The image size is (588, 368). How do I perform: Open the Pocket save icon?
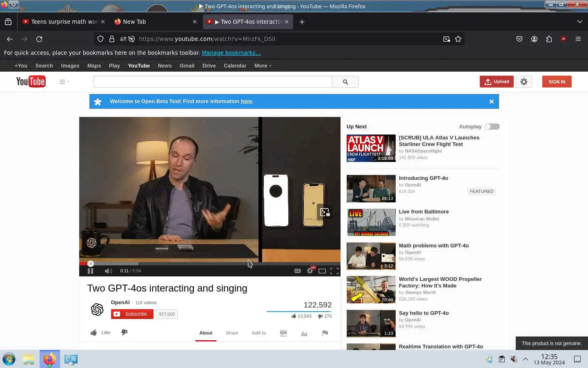(x=519, y=39)
